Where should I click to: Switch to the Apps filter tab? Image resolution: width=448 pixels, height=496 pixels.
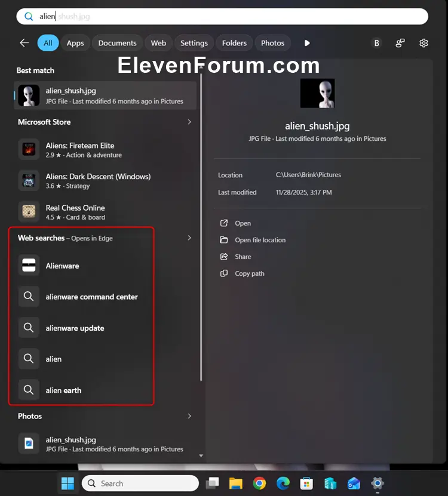75,43
